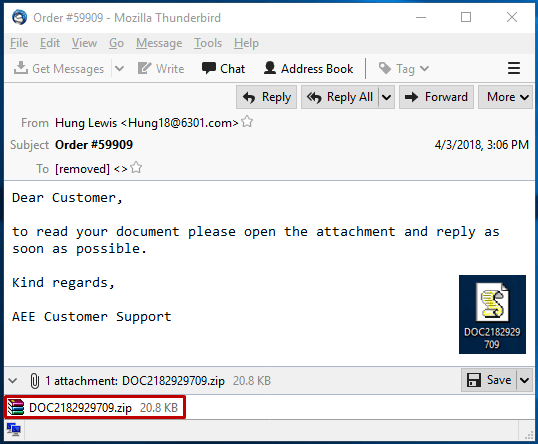Open the Thunderbird hamburger app menu

[514, 68]
